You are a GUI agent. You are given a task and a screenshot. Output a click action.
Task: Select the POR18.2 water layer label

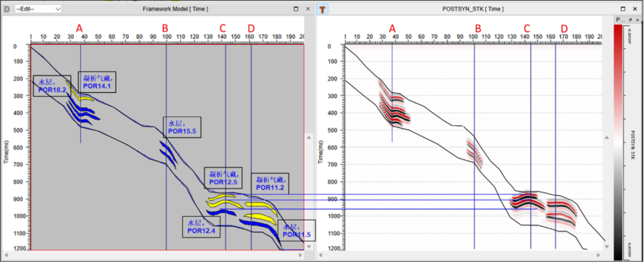click(52, 86)
